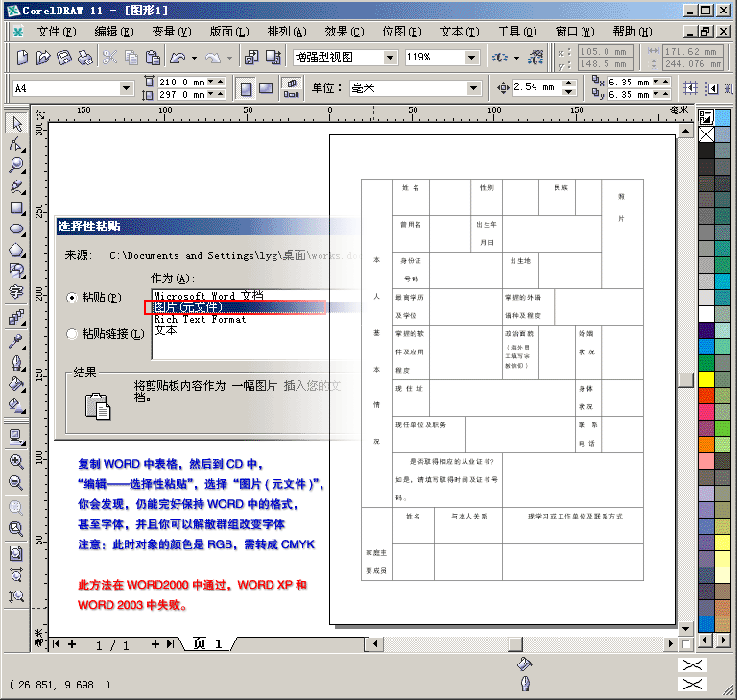
Task: Click the Print icon
Action: (84, 58)
